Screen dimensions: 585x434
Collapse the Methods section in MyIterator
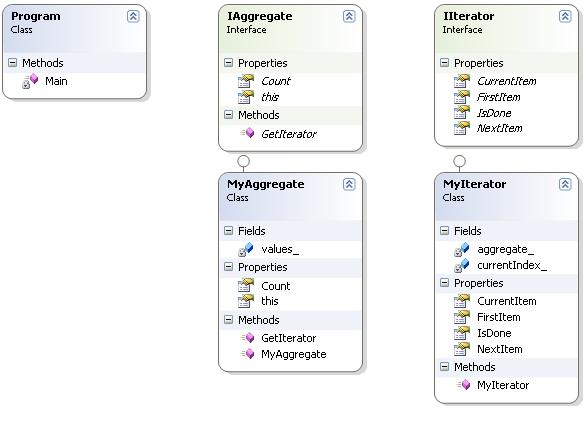tap(444, 366)
